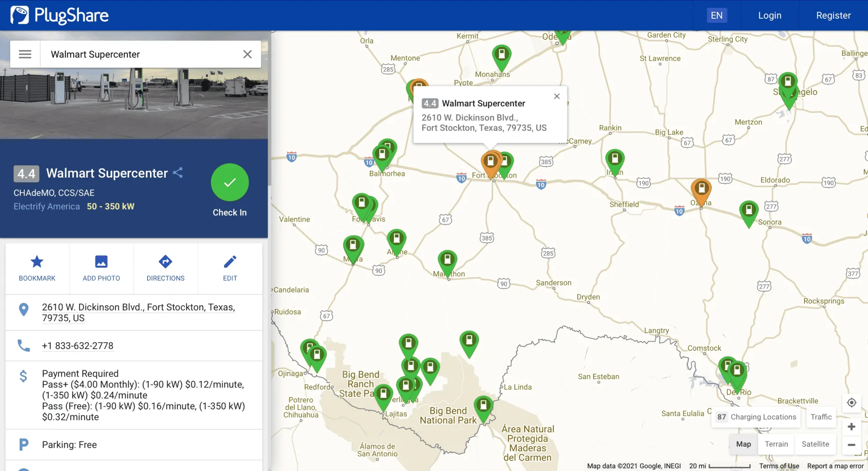Image resolution: width=868 pixels, height=471 pixels.
Task: Bookmark this location with the star icon
Action: click(37, 268)
